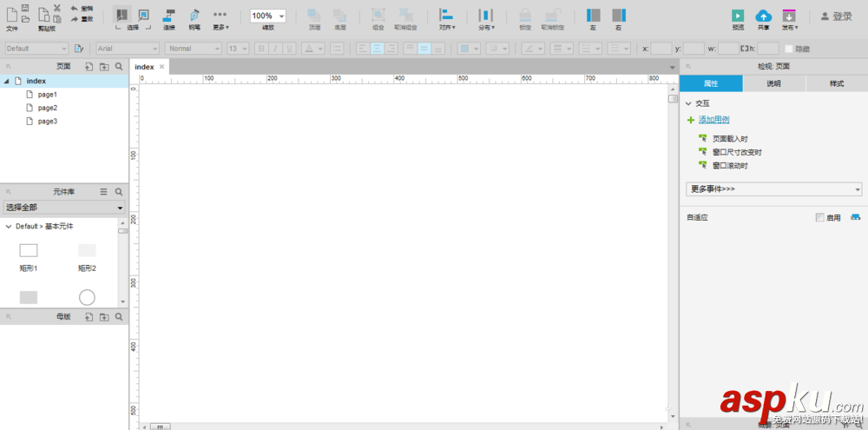Click the undo arrow (撤销)

click(74, 9)
